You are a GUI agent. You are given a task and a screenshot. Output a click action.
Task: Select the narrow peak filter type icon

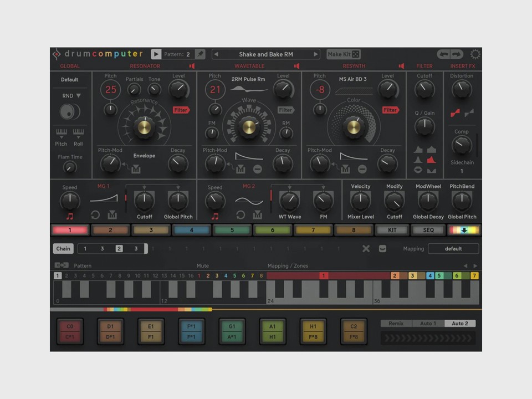pos(418,160)
